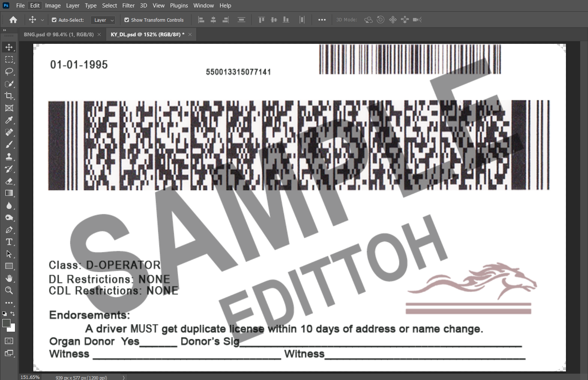Open the Edit Toolbar ellipsis menu
The height and width of the screenshot is (380, 588).
pos(9,303)
